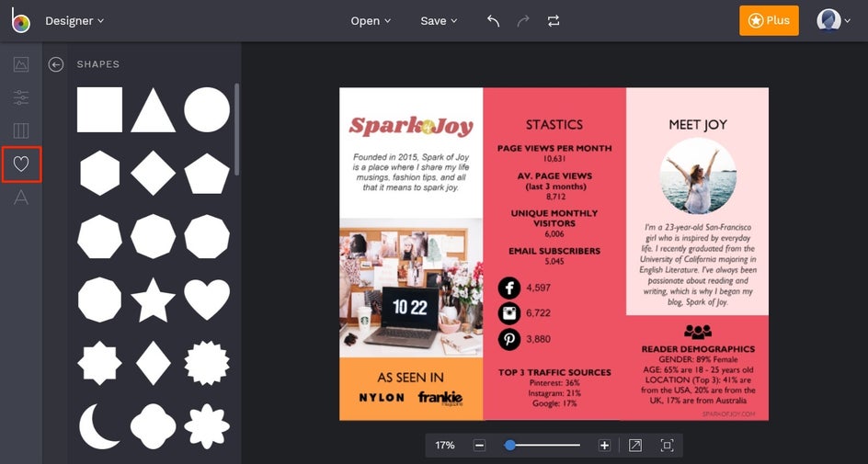The width and height of the screenshot is (868, 464).
Task: Select the desk laptop photo on canvas
Action: (411, 288)
